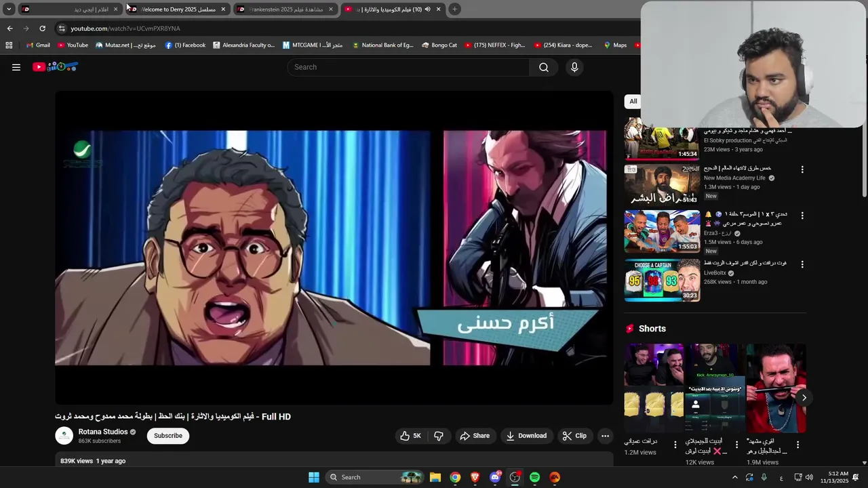Screen dimensions: 868x488
Task: Open options for the 12K views Short
Action: pos(736,445)
